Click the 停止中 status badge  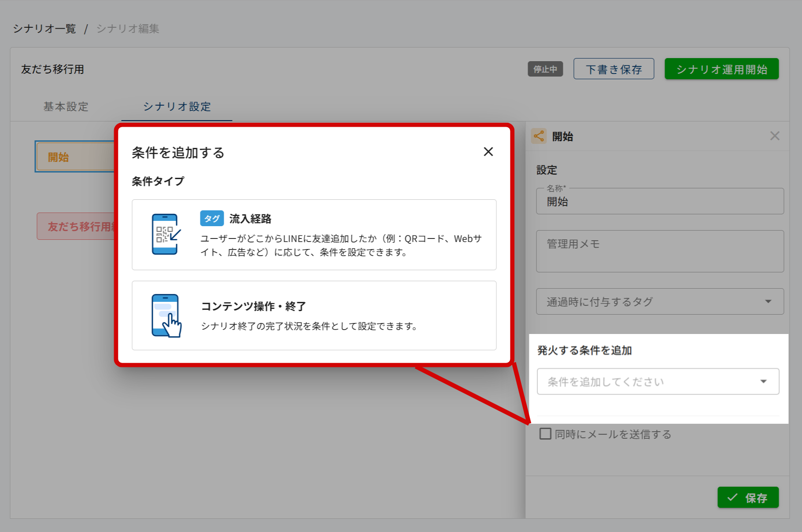545,69
